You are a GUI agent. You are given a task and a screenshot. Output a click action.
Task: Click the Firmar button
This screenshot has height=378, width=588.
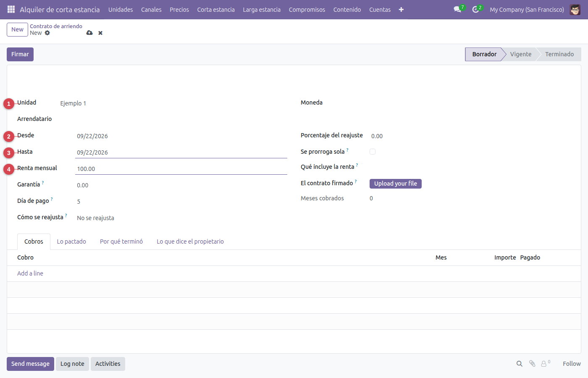tap(20, 54)
